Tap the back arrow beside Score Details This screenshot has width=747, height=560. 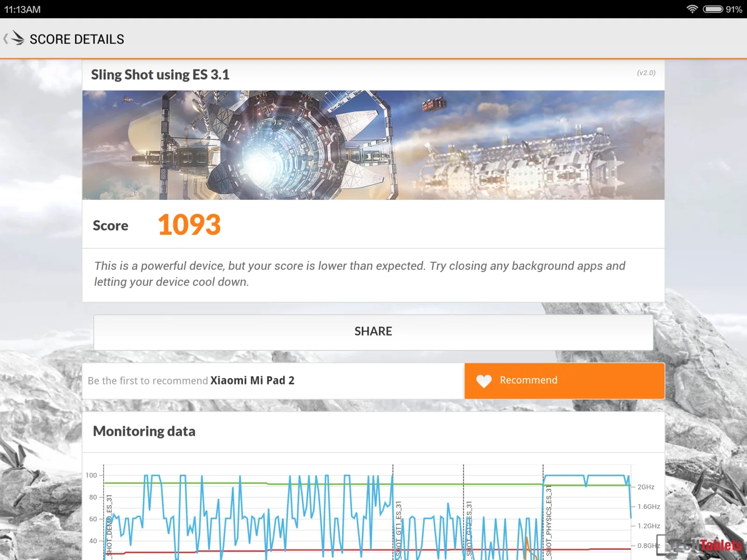pyautogui.click(x=6, y=39)
